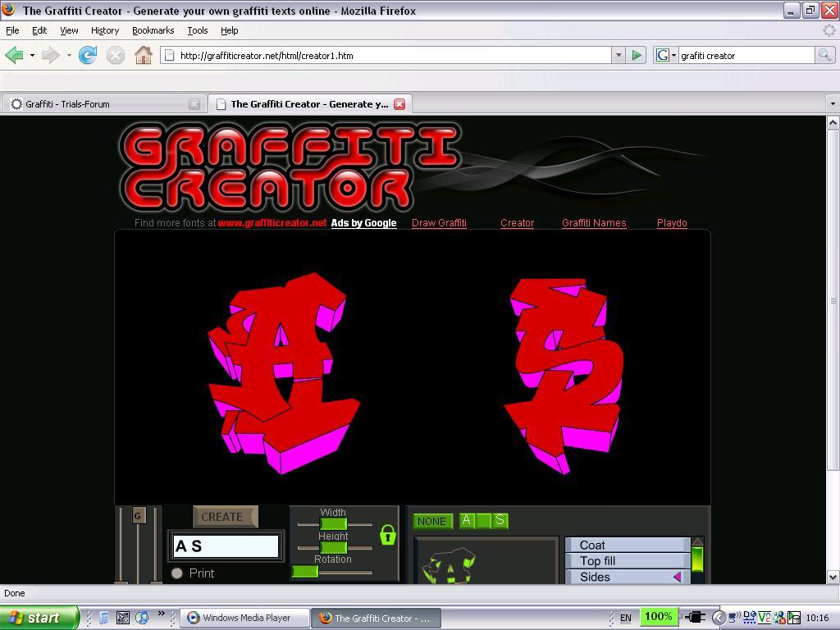Viewport: 840px width, 630px height.
Task: Open the list-all-tabs dropdown
Action: tap(833, 103)
